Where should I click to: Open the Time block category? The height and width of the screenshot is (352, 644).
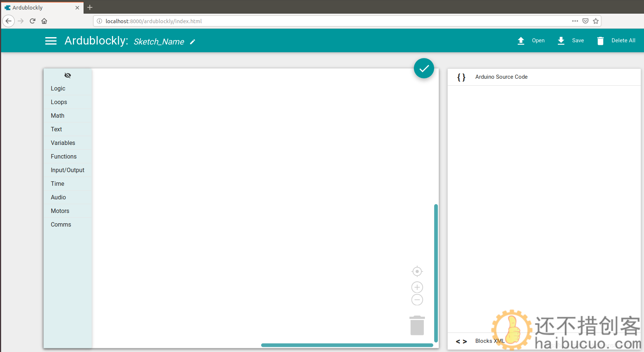tap(68, 184)
